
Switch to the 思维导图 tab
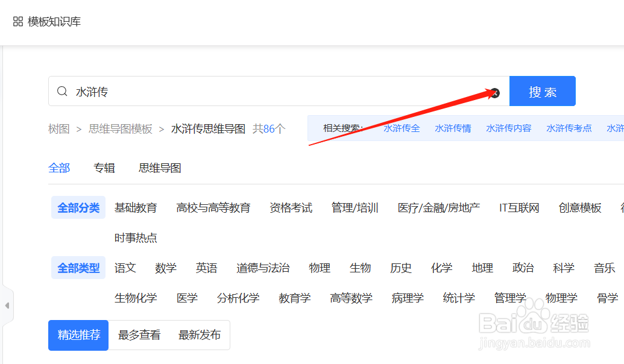[x=159, y=168]
